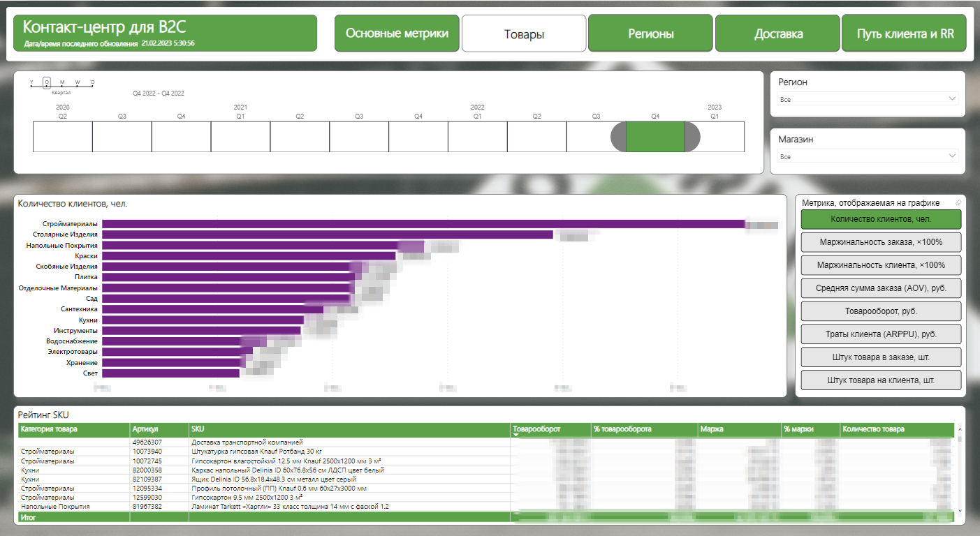Click the Стройматериалы bar in the chart
980x536 pixels.
point(423,223)
